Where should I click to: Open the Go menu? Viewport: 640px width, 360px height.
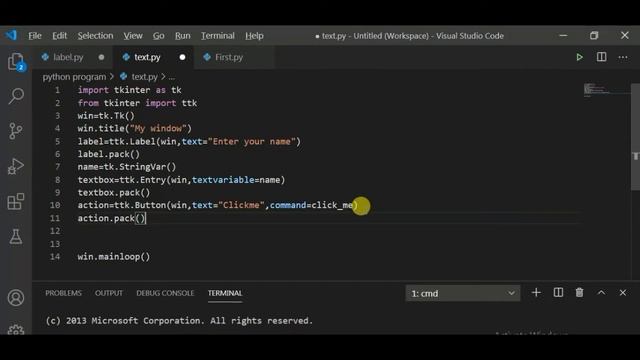[158, 36]
